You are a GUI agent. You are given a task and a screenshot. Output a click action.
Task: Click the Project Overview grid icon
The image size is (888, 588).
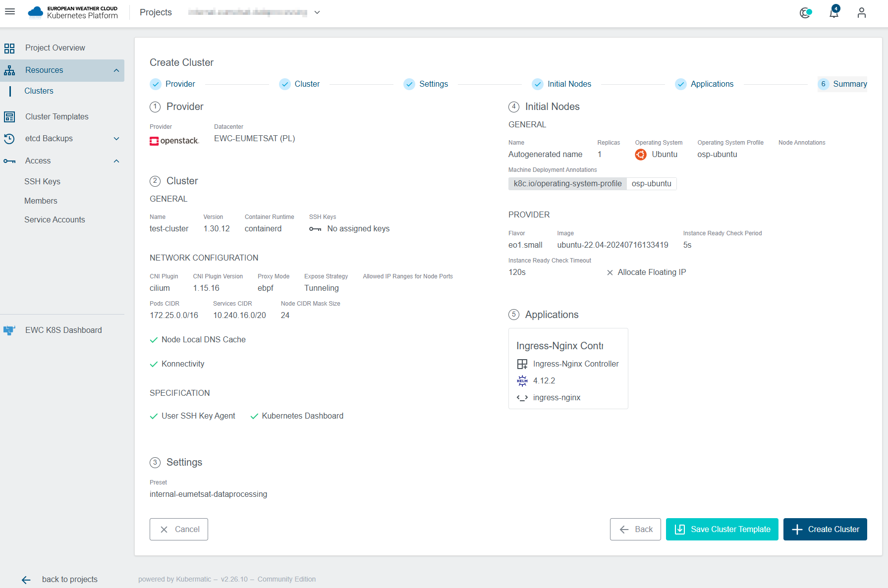9,48
